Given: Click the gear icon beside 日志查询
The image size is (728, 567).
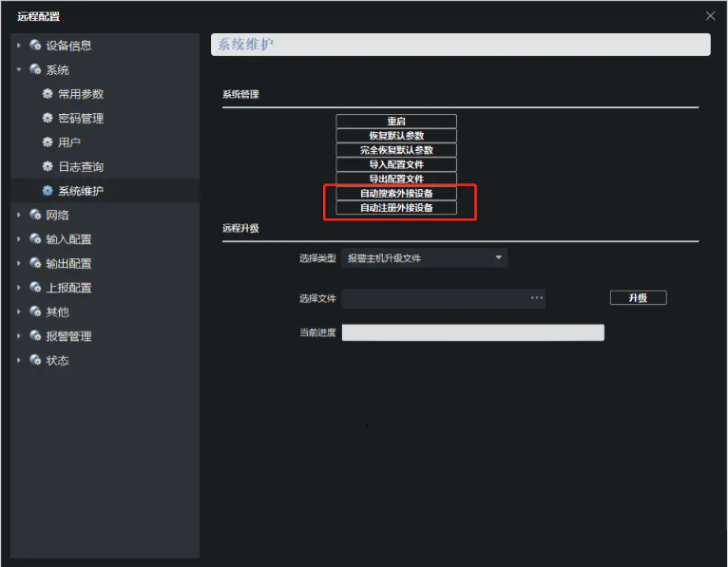Looking at the screenshot, I should click(48, 167).
